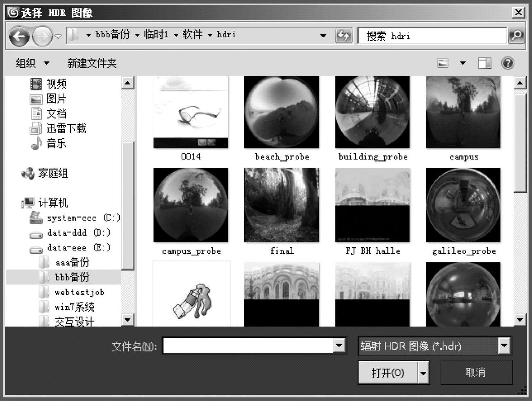
Task: Select 图片 in the navigation pane
Action: point(48,99)
